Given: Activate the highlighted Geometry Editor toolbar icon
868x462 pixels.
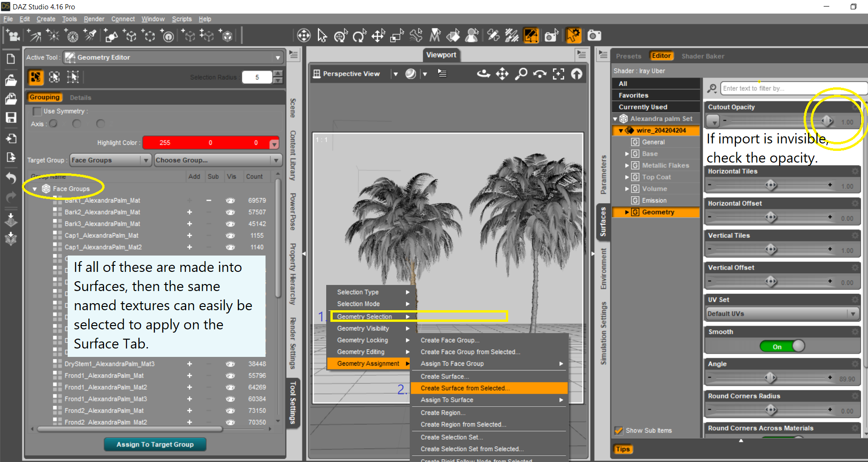Looking at the screenshot, I should 531,36.
